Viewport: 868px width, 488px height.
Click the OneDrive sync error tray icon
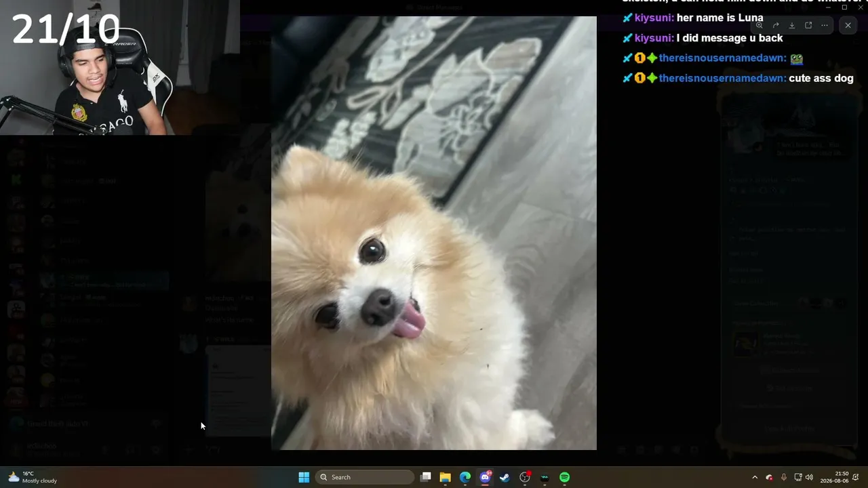coord(769,477)
